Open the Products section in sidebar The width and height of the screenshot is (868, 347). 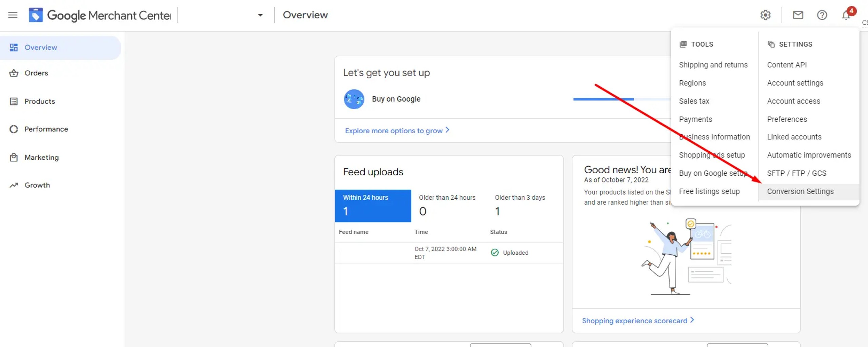coord(40,101)
